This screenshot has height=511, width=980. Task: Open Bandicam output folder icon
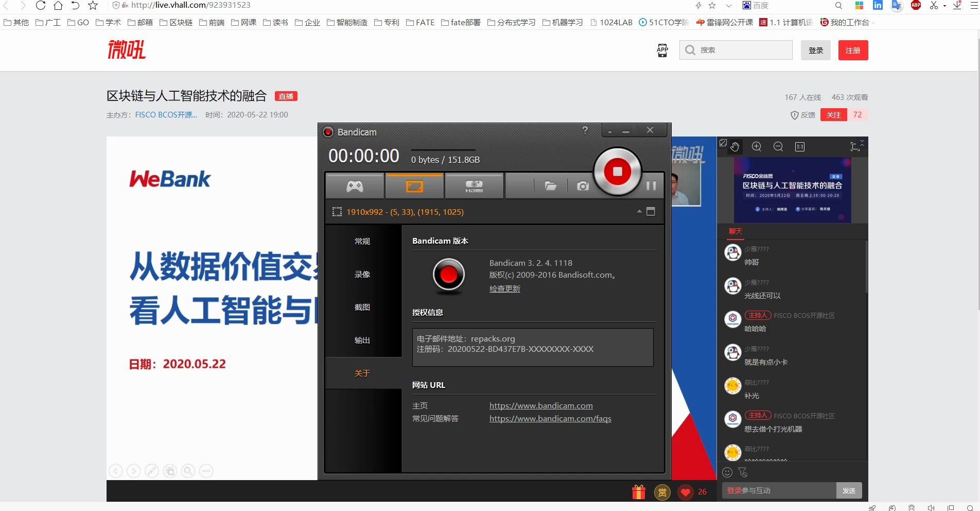(x=551, y=186)
